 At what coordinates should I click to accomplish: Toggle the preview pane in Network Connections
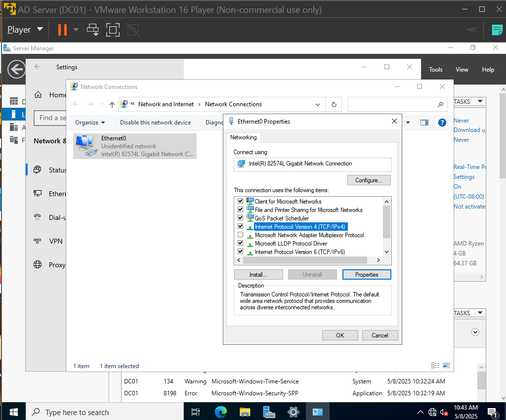pyautogui.click(x=424, y=123)
